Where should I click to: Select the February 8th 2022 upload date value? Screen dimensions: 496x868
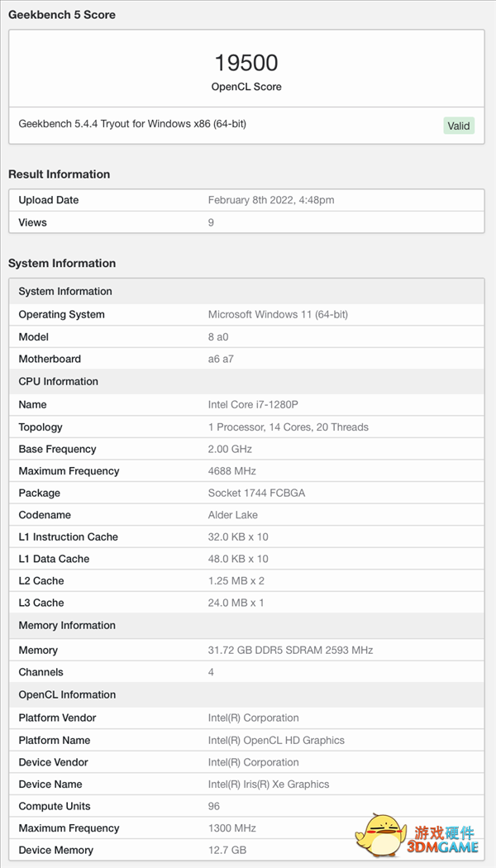[x=271, y=200]
